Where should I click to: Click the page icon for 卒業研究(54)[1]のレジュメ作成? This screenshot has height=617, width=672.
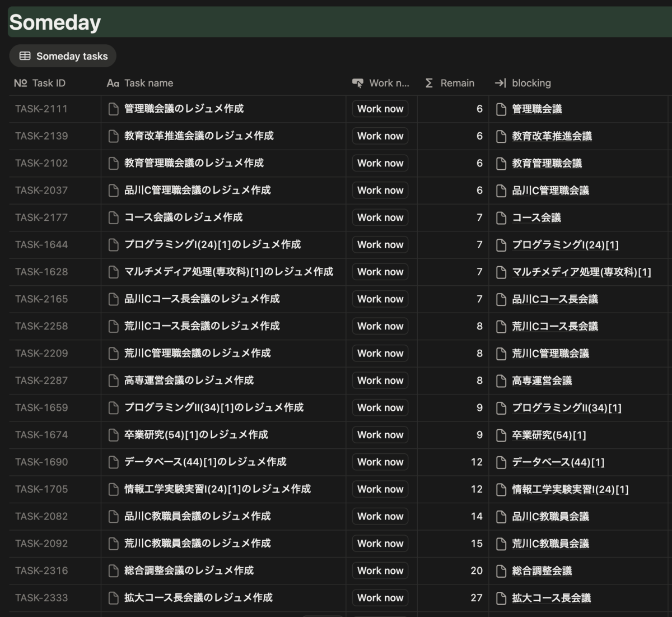(113, 435)
